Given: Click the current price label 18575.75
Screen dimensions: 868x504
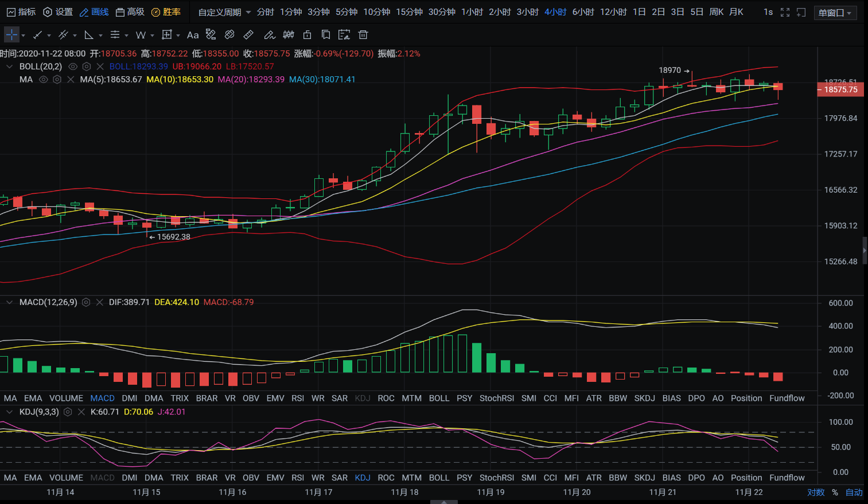Looking at the screenshot, I should click(840, 89).
